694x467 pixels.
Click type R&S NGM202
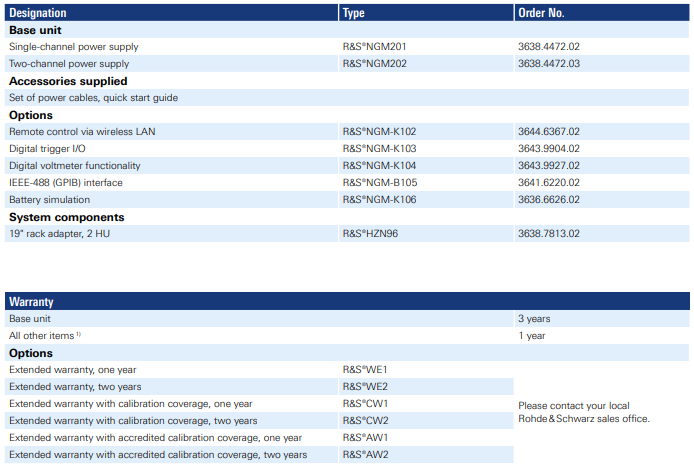pyautogui.click(x=374, y=64)
